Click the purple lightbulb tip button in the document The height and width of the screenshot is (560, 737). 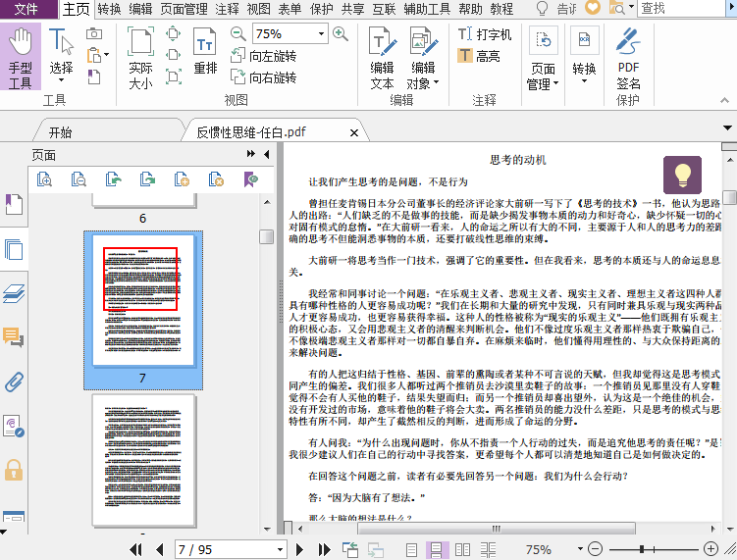click(x=682, y=176)
